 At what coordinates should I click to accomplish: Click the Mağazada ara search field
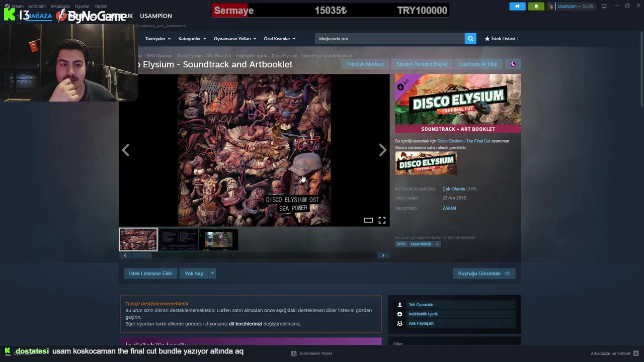tap(390, 39)
